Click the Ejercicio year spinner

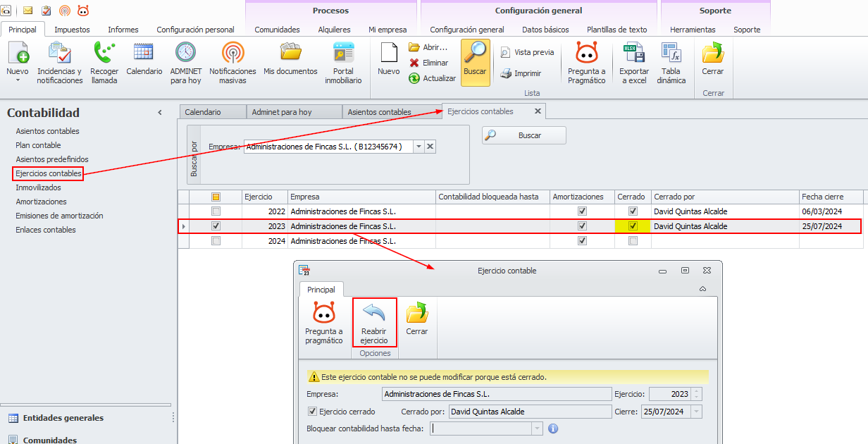697,395
